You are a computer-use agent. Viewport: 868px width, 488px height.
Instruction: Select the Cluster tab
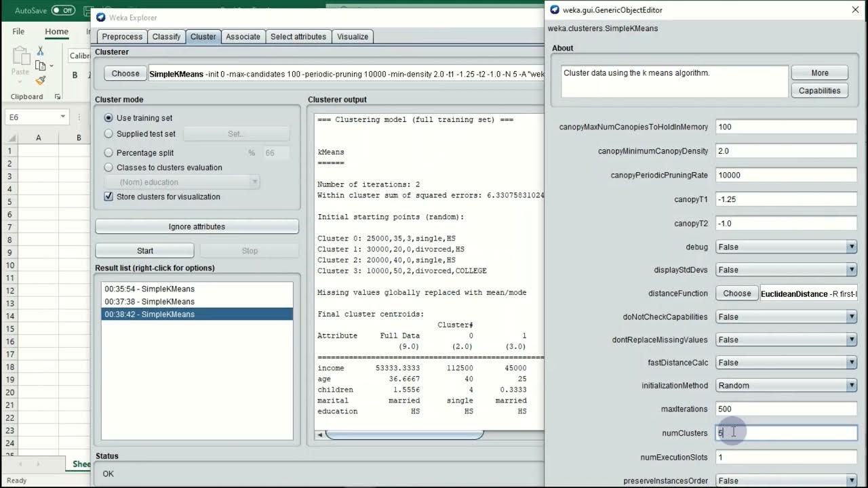click(203, 37)
